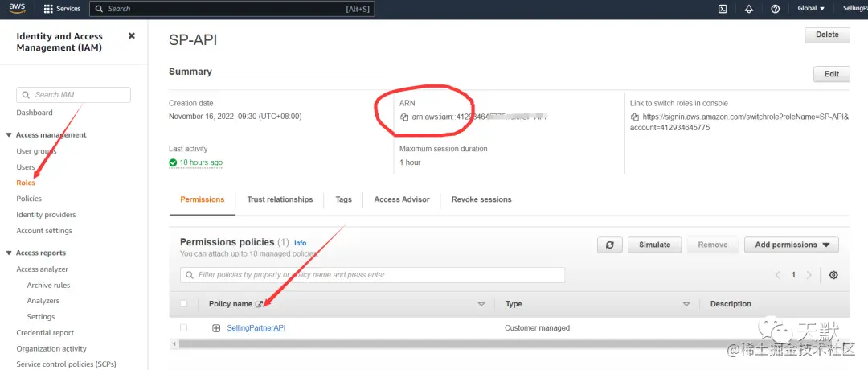Open the help question-mark icon

pos(776,9)
